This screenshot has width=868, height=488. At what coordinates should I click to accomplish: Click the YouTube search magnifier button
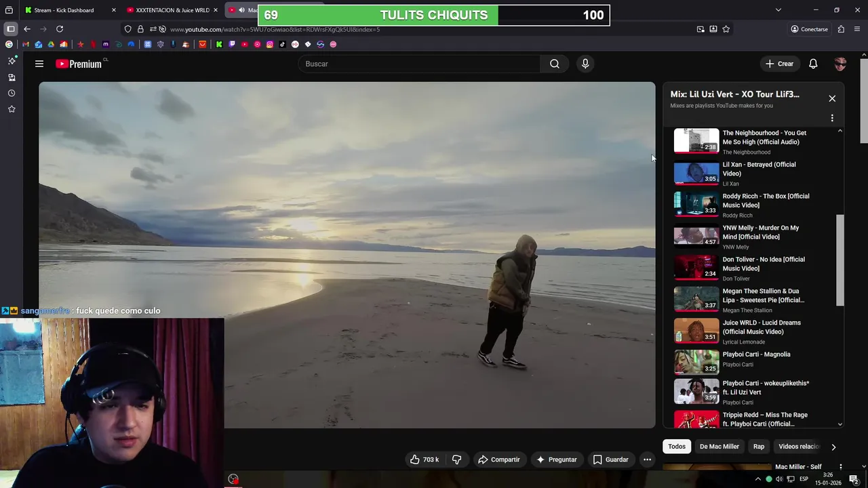555,64
